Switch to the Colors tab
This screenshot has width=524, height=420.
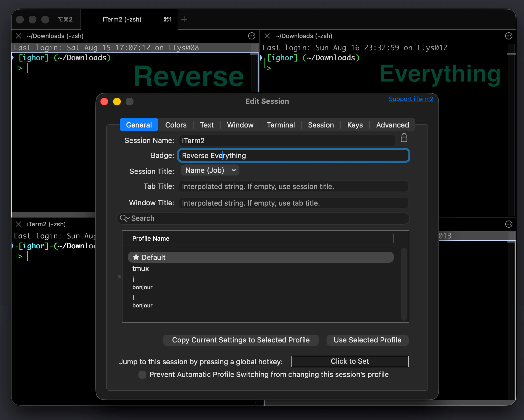point(176,125)
